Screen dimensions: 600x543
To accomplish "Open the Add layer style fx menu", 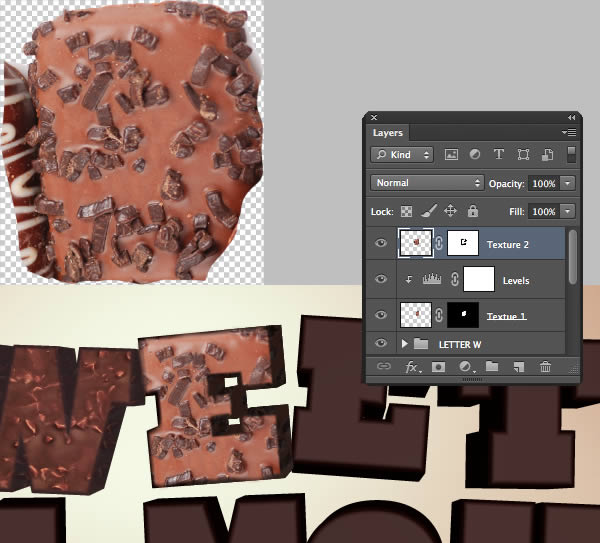I will [413, 367].
